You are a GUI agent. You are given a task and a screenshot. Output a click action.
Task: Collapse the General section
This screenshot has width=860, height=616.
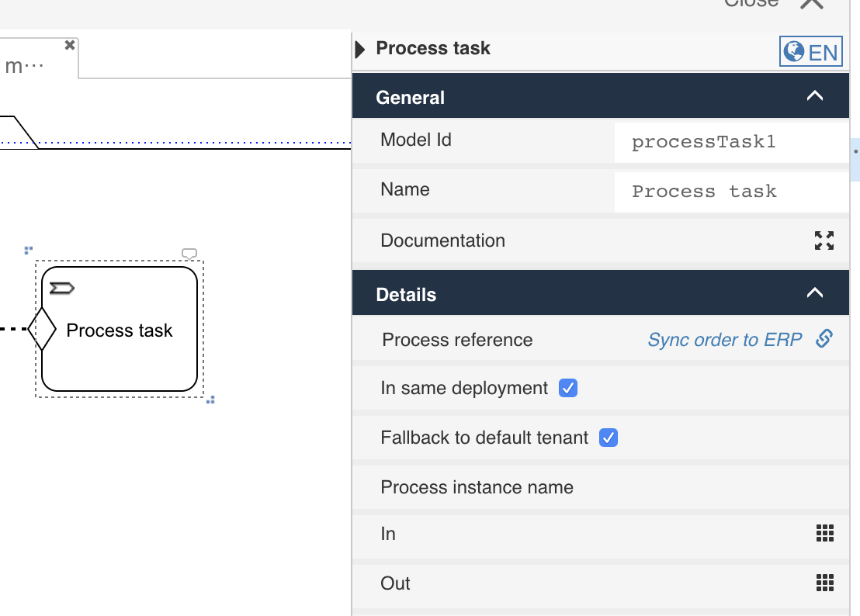tap(814, 96)
